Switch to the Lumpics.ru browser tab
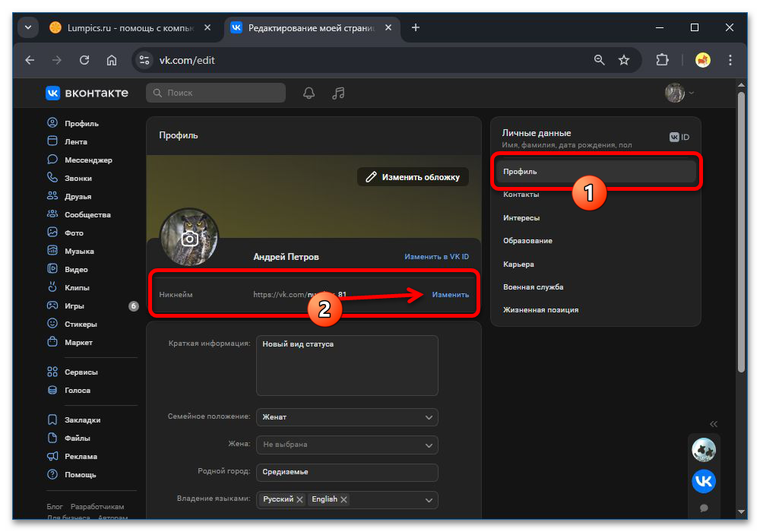This screenshot has height=532, width=760. [131, 28]
